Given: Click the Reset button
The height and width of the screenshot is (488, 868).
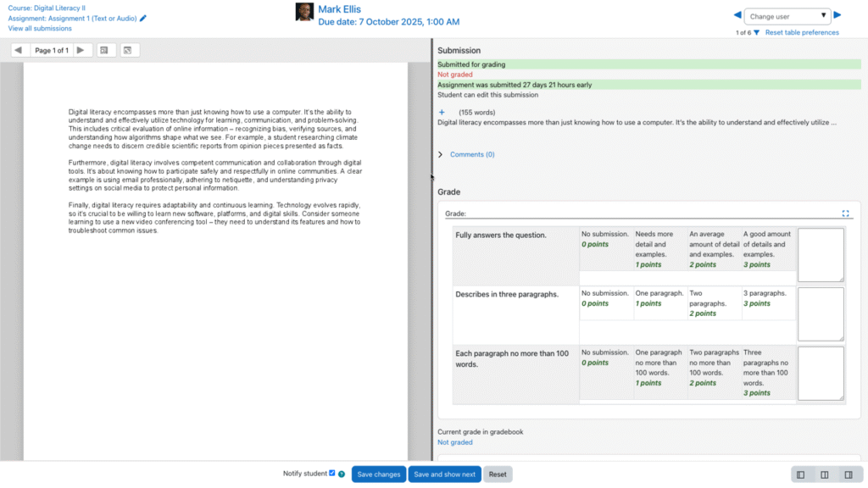Looking at the screenshot, I should (x=497, y=474).
